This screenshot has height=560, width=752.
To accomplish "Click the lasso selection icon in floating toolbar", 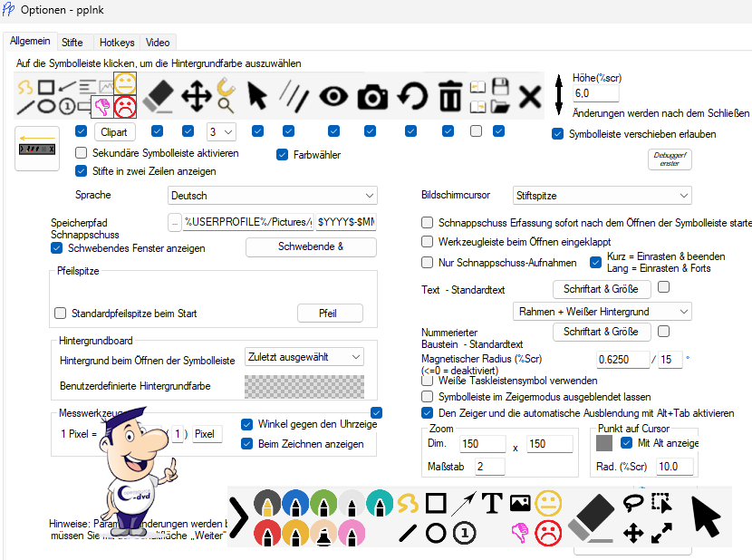I will coord(633,503).
